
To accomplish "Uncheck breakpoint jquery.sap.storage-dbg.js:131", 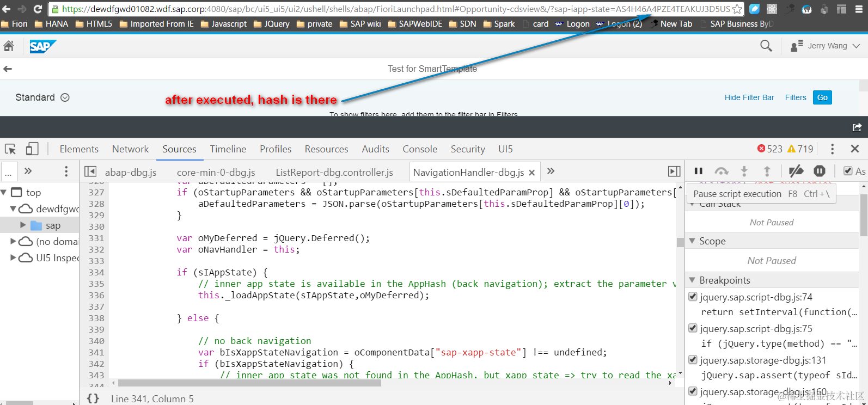I will [693, 360].
